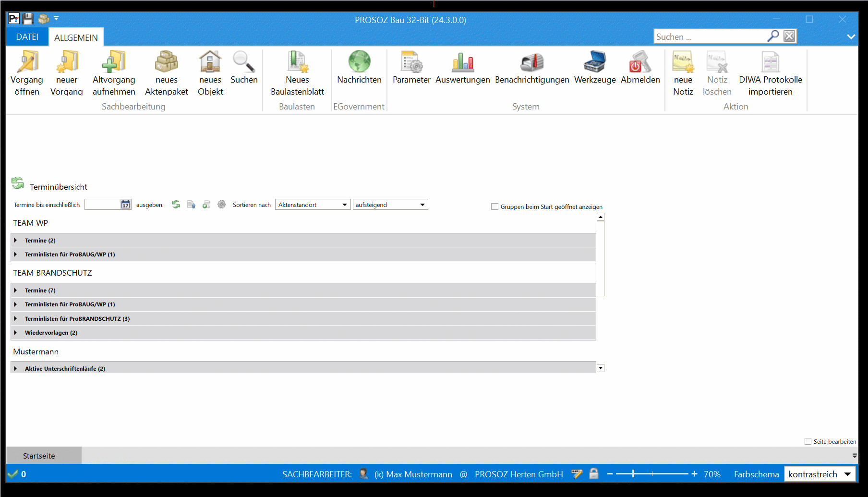Screen dimensions: 868x497
Task: Select the ALLGEMEIN ribbon tab
Action: coord(76,37)
